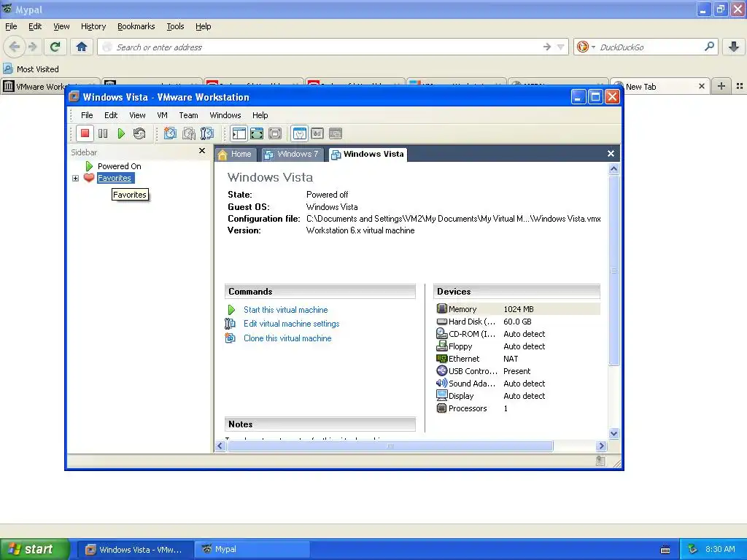Select the Sound Adapter device row
Image resolution: width=747 pixels, height=560 pixels.
tap(517, 384)
